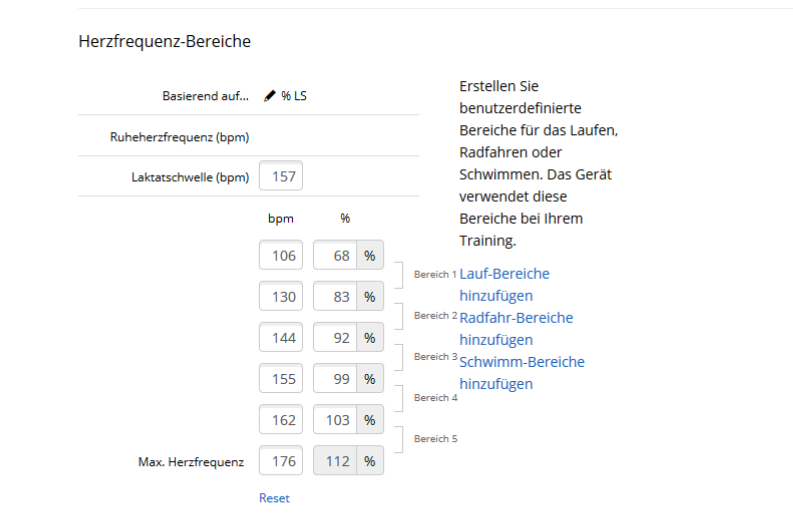793x527 pixels.
Task: Click the percent field showing 68
Action: [x=336, y=256]
